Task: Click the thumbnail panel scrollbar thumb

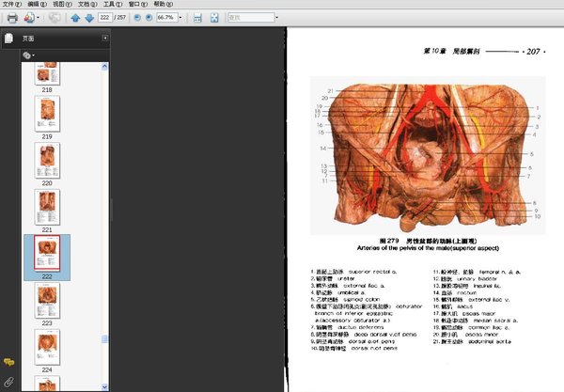Action: [x=104, y=339]
